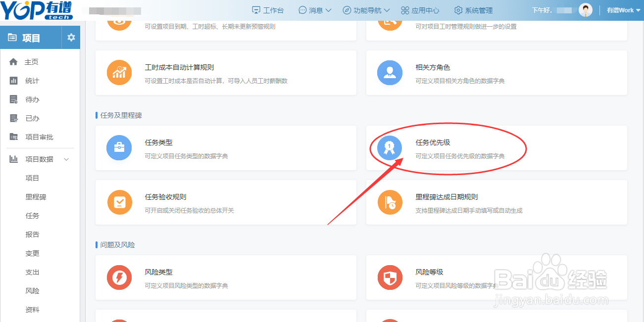Viewport: 644px width, 322px height.
Task: Expand the 功能导航 dropdown
Action: tap(367, 10)
